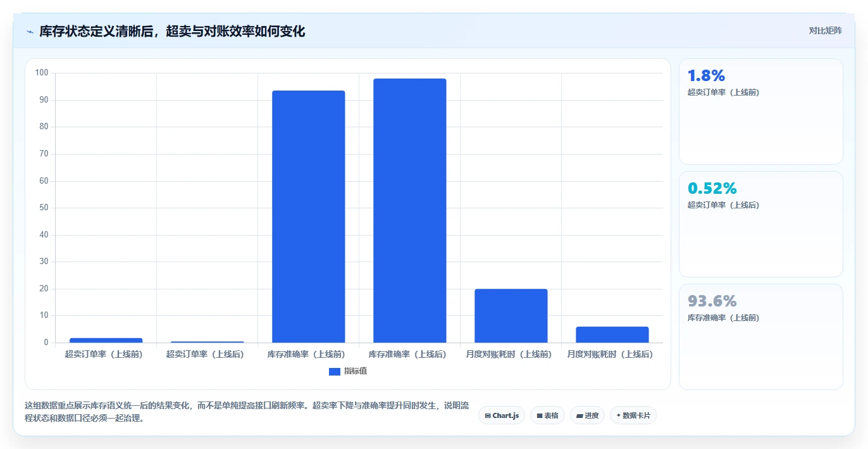Click the 指标值 legend label

(x=356, y=371)
